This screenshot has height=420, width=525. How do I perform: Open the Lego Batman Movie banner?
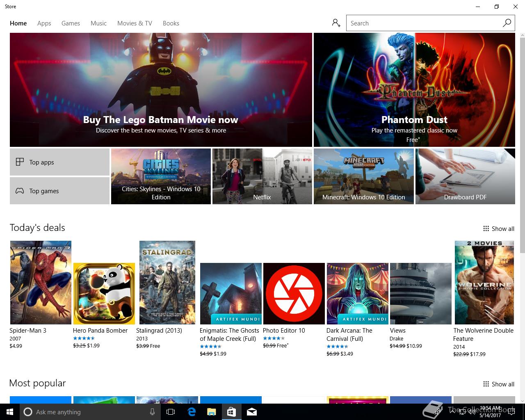tap(161, 90)
